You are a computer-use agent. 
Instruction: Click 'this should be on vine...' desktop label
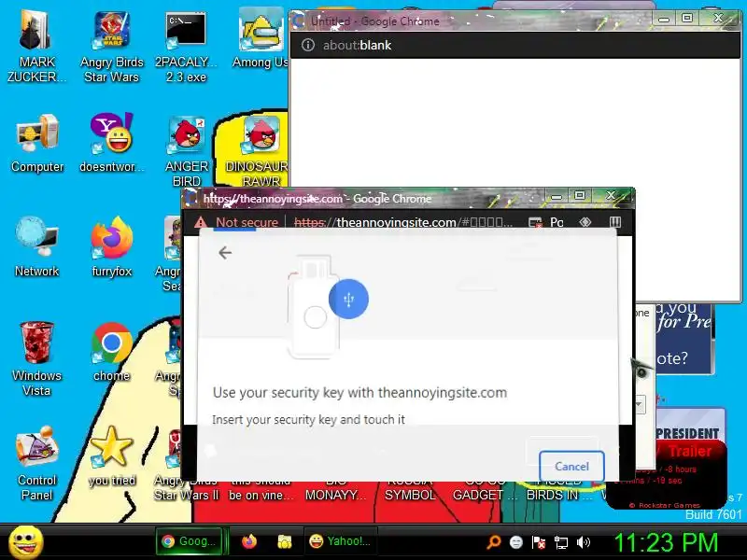261,487
